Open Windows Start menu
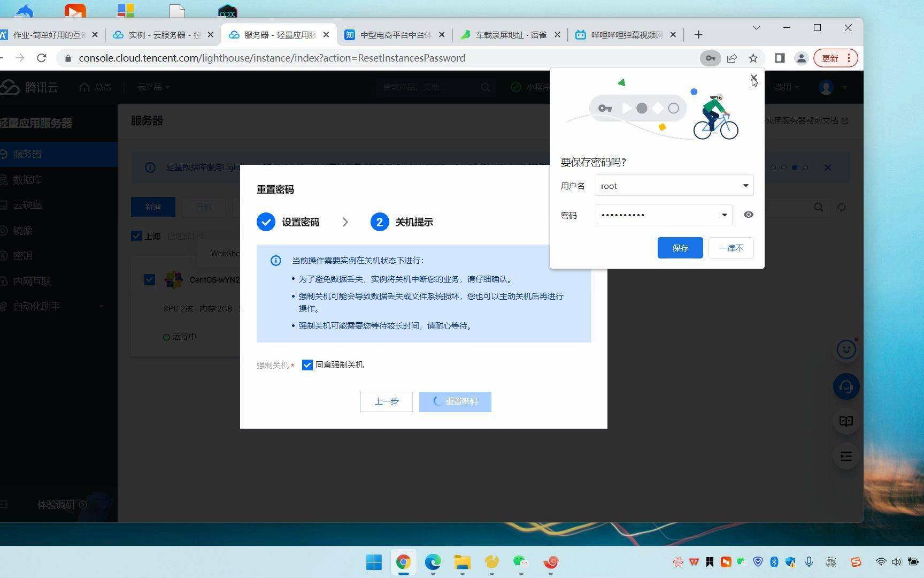This screenshot has width=924, height=578. pyautogui.click(x=374, y=562)
